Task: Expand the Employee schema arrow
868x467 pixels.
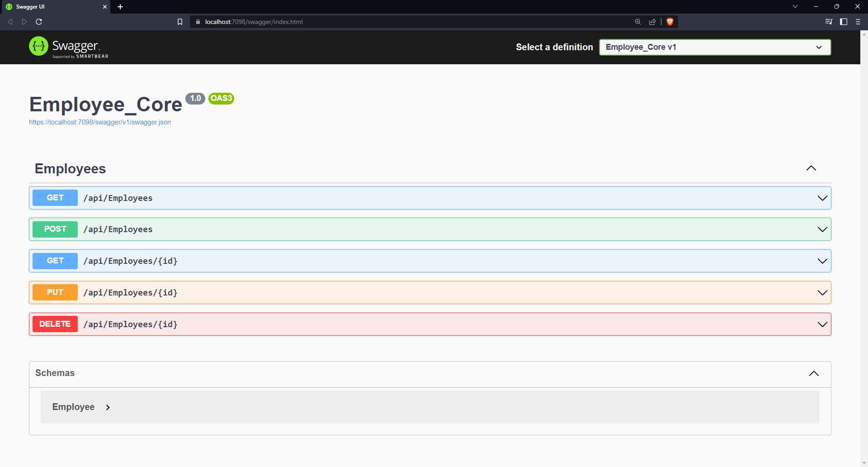Action: (108, 407)
